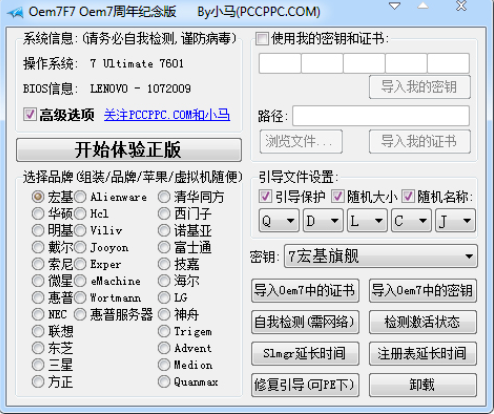Close the Oem7F7 window with the X
This screenshot has width=494, height=414.
(x=461, y=6)
